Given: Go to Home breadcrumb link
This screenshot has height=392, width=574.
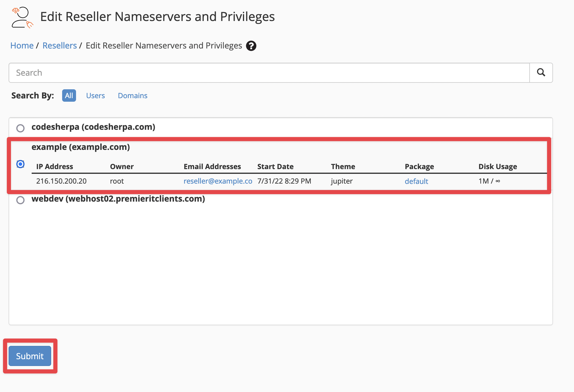Looking at the screenshot, I should pos(22,46).
